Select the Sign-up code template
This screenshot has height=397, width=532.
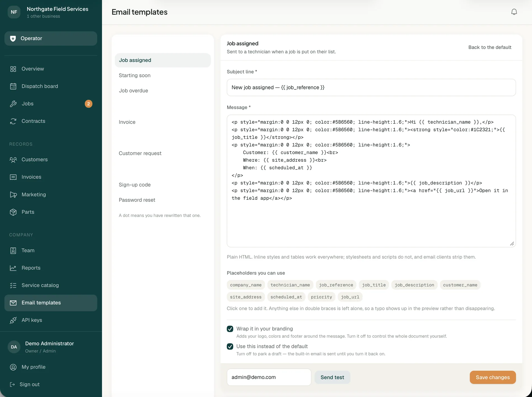pyautogui.click(x=163, y=185)
